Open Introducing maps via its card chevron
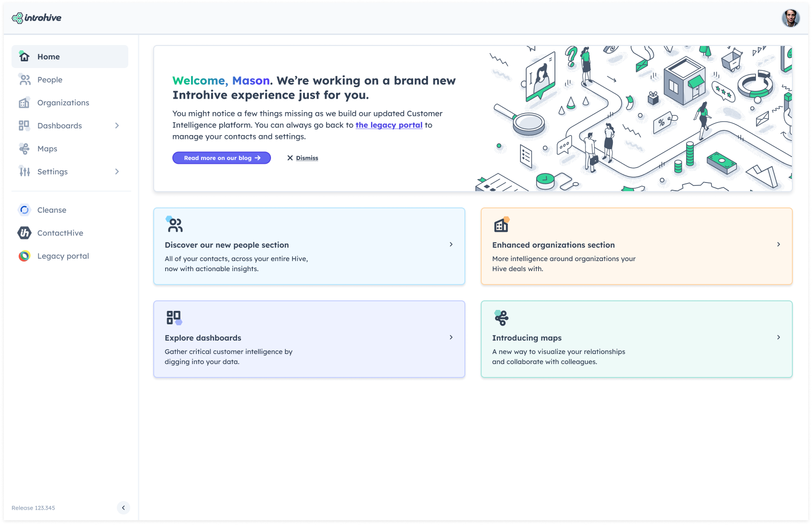Screen dimensions: 812x525 [778, 337]
